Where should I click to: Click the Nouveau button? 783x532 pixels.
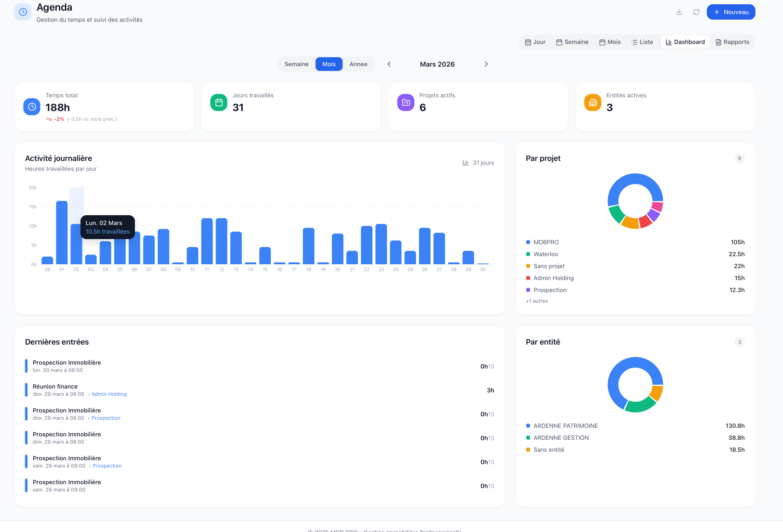731,12
